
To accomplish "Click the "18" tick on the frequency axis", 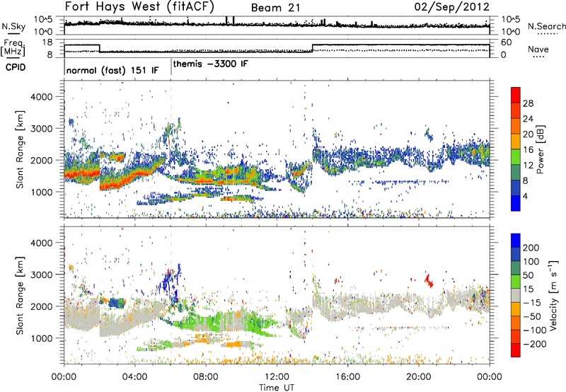I will [x=47, y=42].
